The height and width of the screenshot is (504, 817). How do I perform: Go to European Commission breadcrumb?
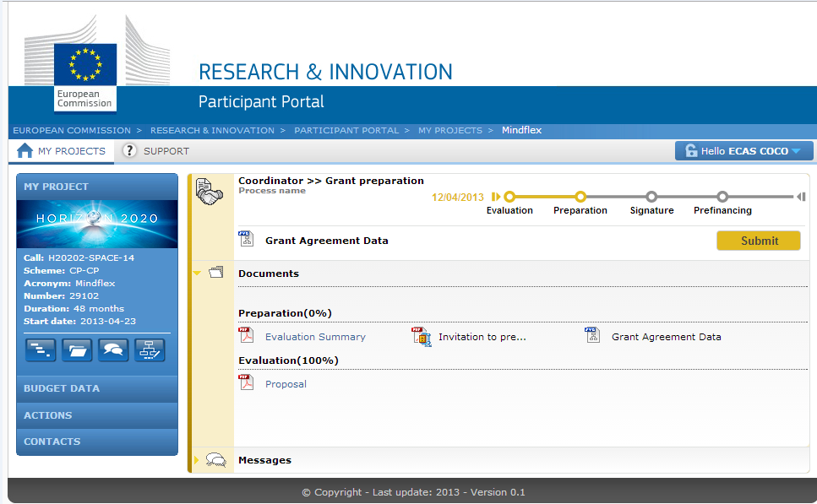coord(72,130)
